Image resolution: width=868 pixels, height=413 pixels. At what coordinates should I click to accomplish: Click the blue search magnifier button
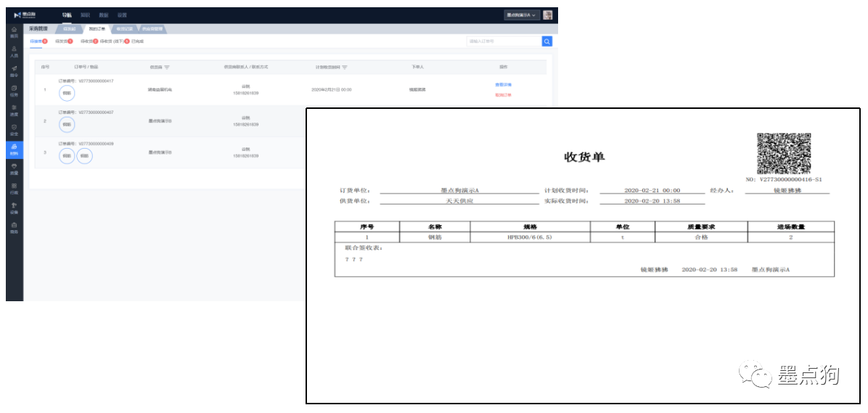click(546, 41)
